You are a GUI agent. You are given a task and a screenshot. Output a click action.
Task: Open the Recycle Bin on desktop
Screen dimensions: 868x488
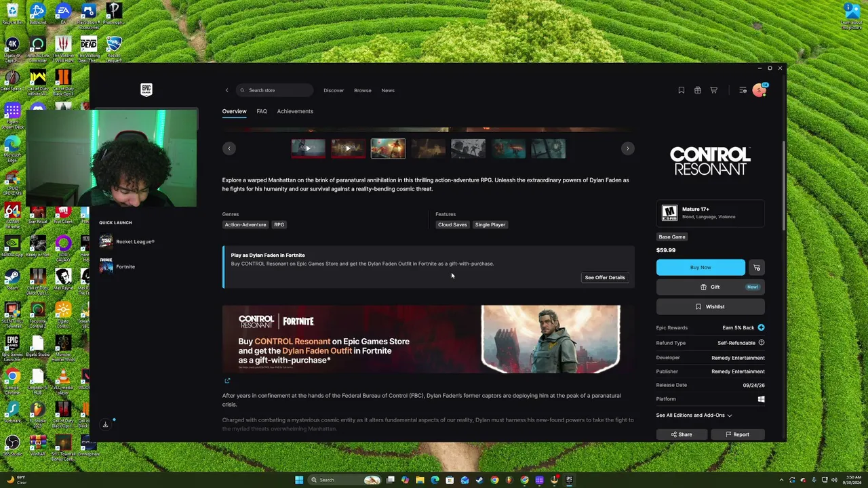[x=12, y=14]
